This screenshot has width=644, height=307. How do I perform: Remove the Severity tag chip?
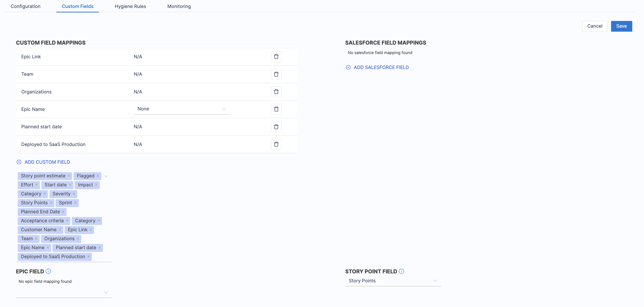coord(74,194)
